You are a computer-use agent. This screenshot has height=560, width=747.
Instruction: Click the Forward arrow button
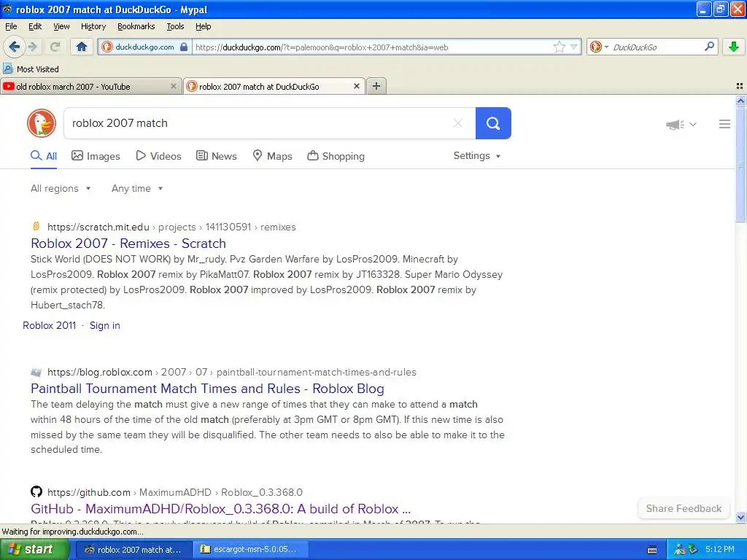coord(33,47)
